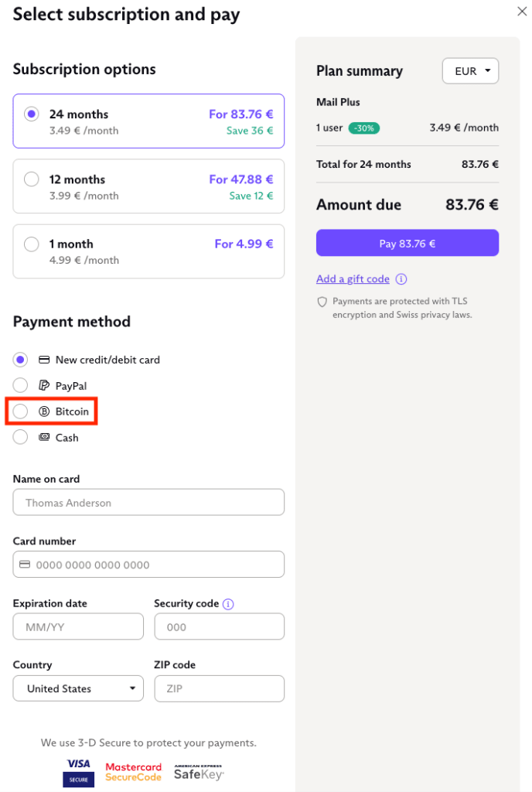Click the info icon next to gift code

tap(401, 279)
